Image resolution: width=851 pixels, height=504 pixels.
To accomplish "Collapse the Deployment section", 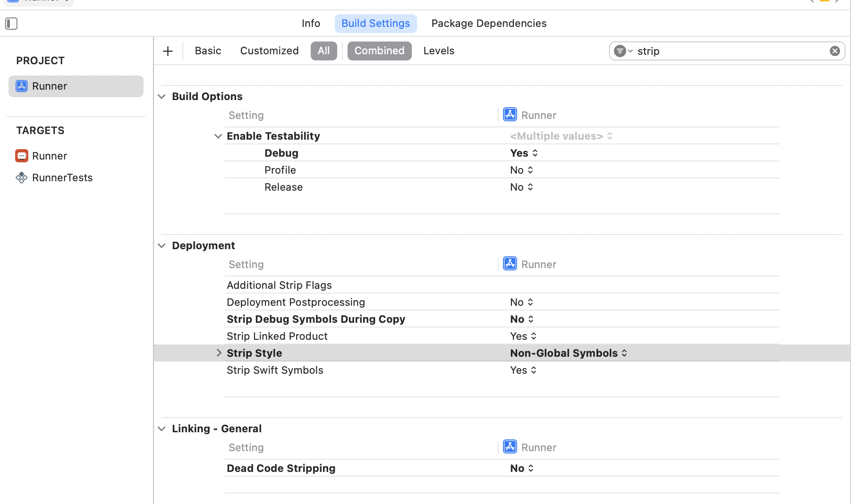I will (x=162, y=246).
